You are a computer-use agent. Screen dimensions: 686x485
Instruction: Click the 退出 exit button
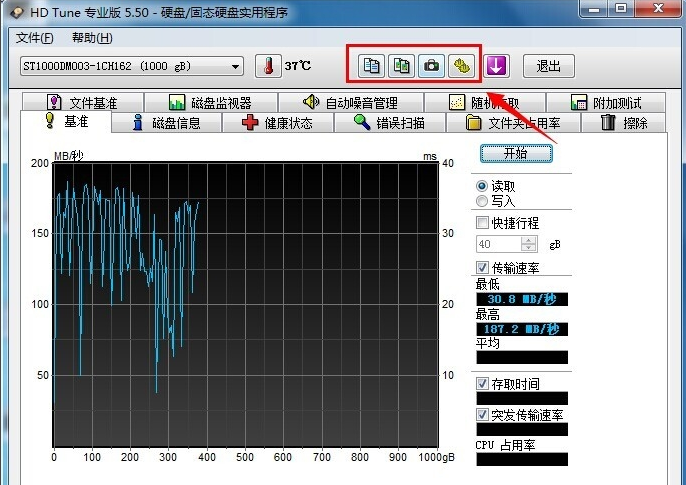(x=548, y=67)
